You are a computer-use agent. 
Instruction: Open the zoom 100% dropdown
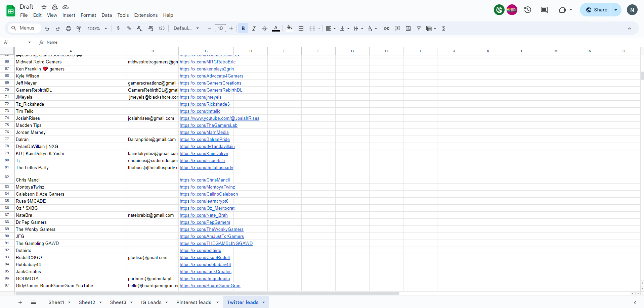(x=97, y=29)
